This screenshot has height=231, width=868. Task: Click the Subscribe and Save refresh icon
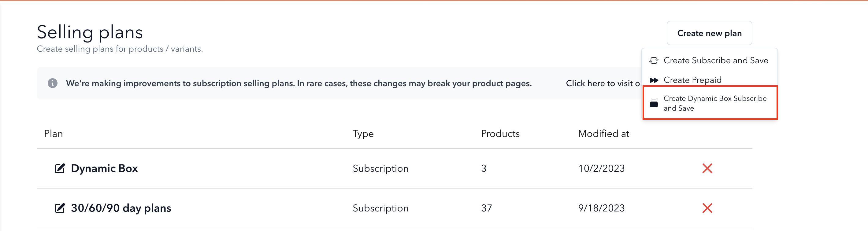(654, 61)
